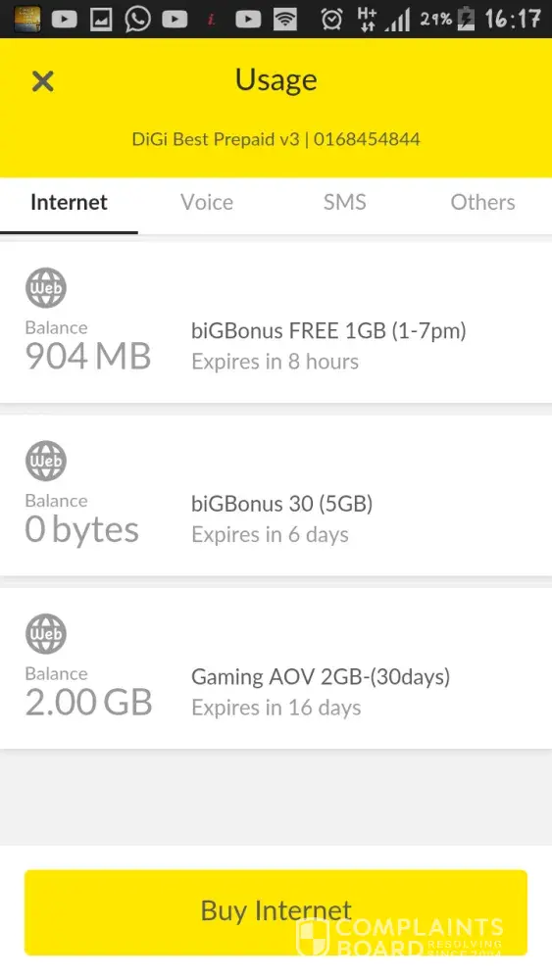Tap DiGi Best Prepaid v3 account number
Viewport: 552px width, 980px height.
point(367,139)
